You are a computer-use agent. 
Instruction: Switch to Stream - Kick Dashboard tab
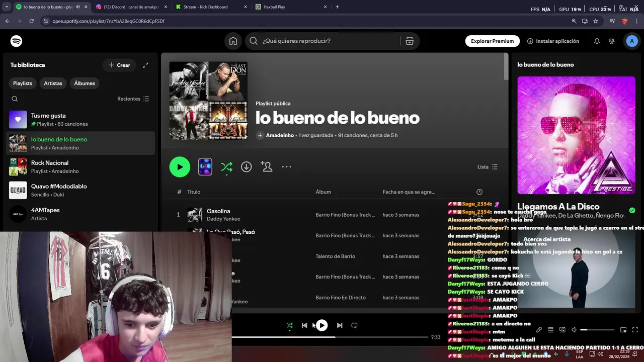tap(211, 7)
